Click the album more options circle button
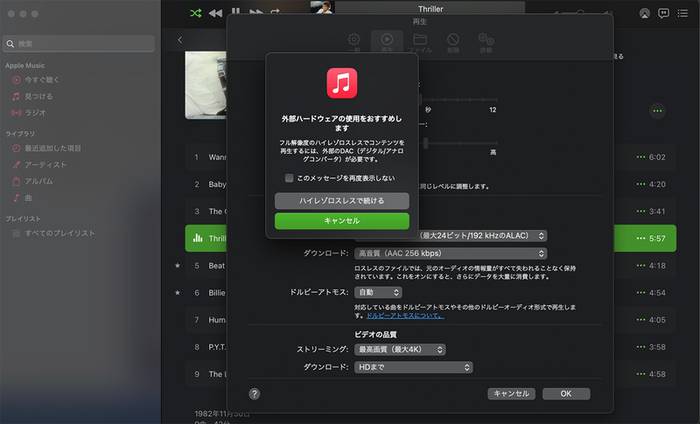Viewport: 700px width, 424px height. [657, 111]
